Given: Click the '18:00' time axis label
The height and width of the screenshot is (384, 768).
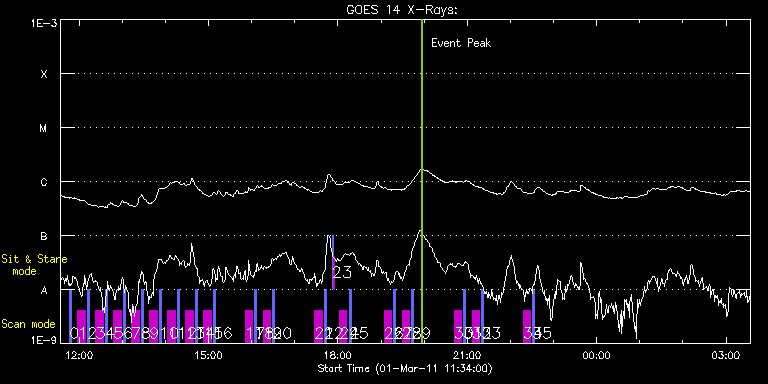Looking at the screenshot, I should 337,355.
